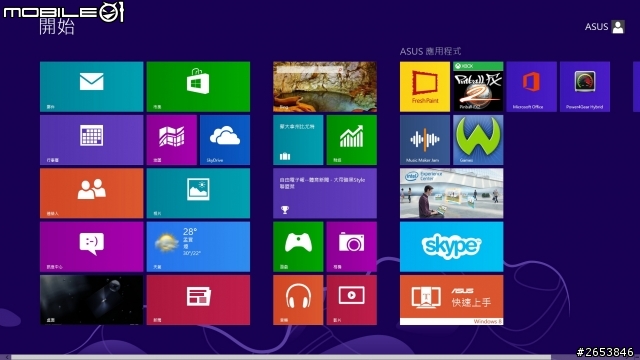Open the Desktop tile
This screenshot has height=360, width=640.
tap(91, 300)
